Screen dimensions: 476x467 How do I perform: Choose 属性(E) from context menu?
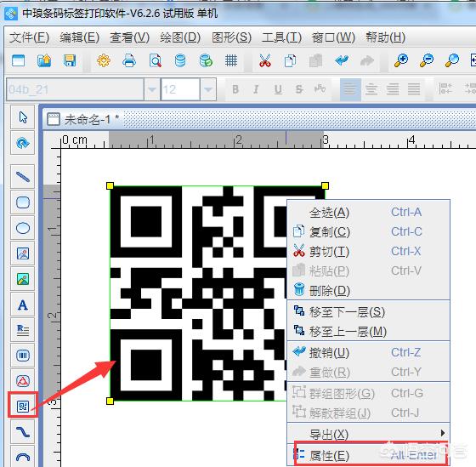[368, 455]
